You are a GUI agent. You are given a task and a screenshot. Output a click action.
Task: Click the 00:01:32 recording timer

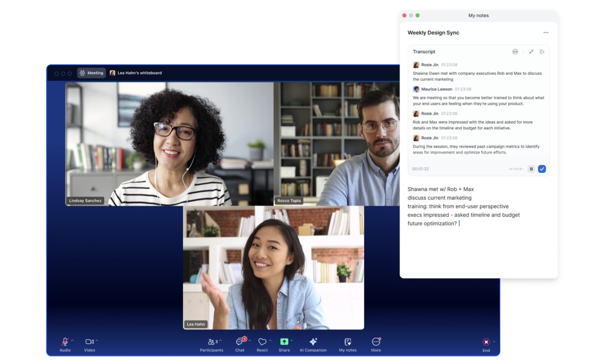tap(420, 169)
